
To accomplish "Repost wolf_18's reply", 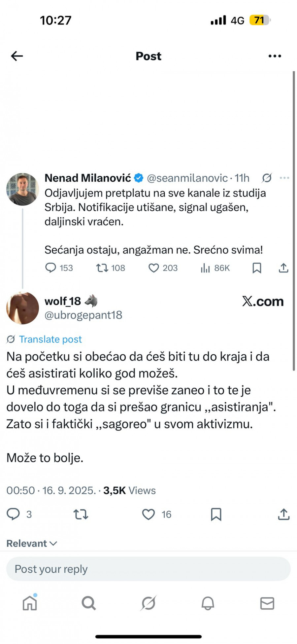I will click(x=81, y=514).
